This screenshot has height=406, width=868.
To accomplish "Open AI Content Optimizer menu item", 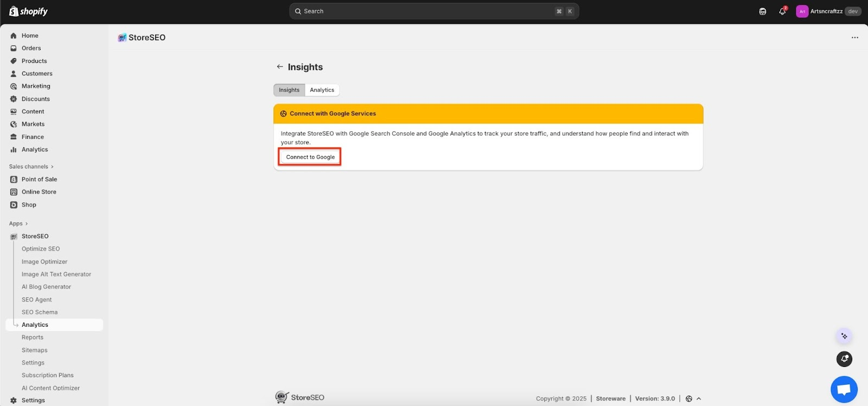I will (50, 388).
